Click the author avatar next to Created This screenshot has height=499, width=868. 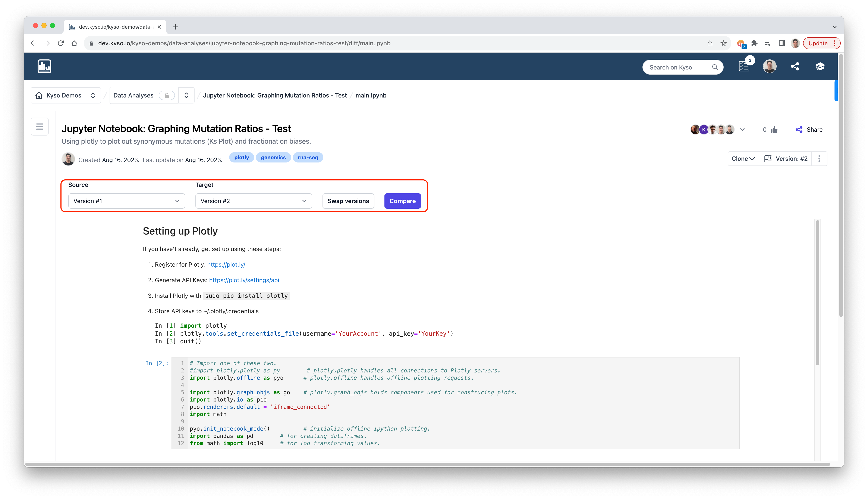coord(68,159)
